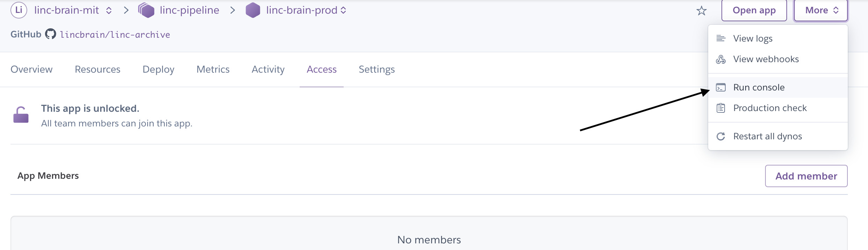Toggle the favorite star for this app
Screen dimensions: 868x250
(702, 10)
